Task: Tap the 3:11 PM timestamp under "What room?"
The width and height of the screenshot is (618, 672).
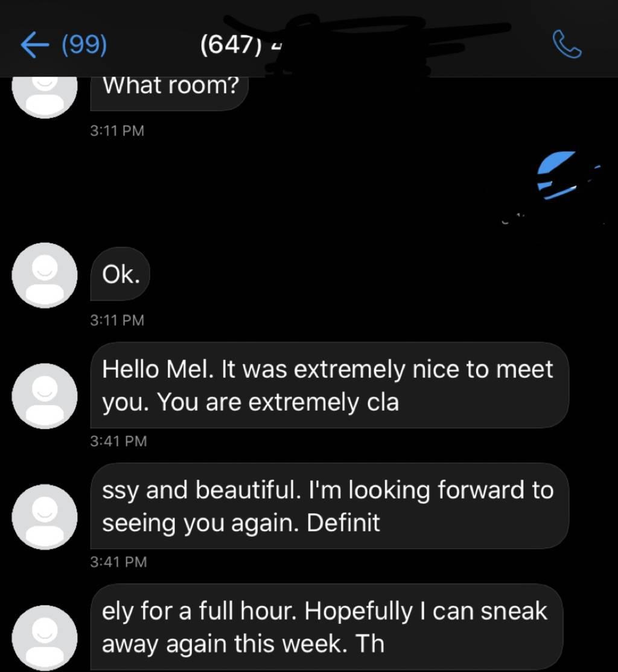Action: 117,130
